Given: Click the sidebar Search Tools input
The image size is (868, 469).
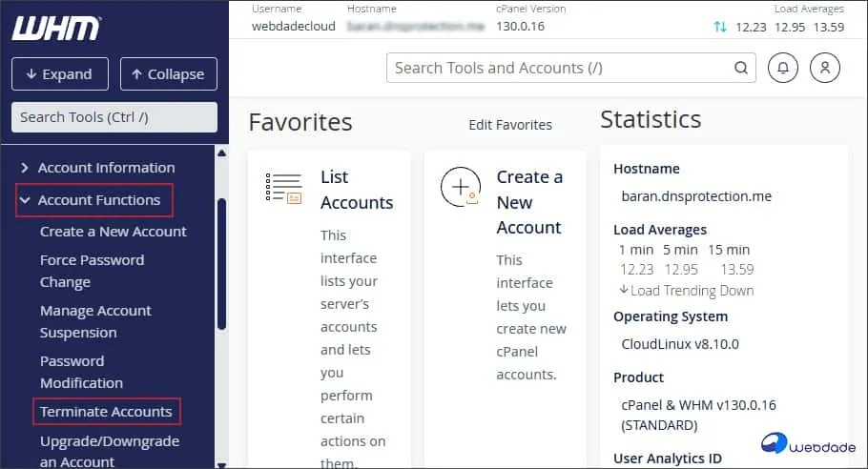Looking at the screenshot, I should pos(114,117).
